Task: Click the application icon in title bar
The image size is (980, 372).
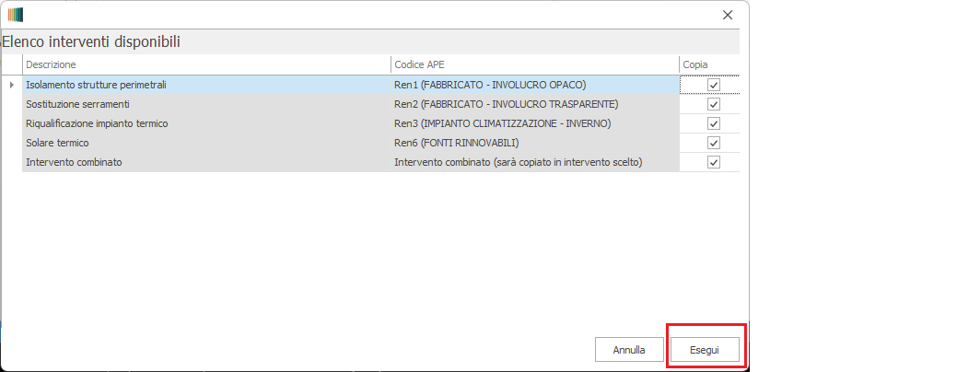Action: click(15, 15)
